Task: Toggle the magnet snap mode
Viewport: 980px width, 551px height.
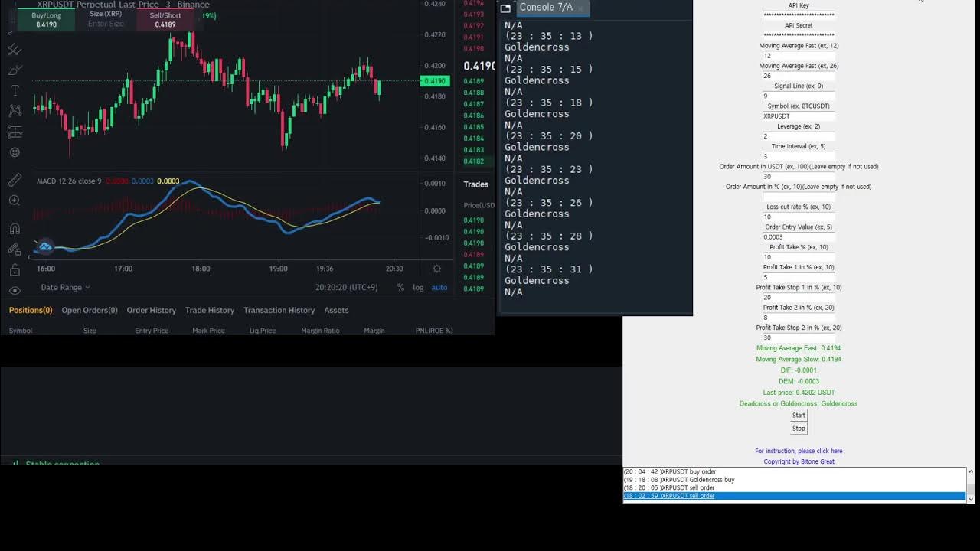Action: point(15,228)
